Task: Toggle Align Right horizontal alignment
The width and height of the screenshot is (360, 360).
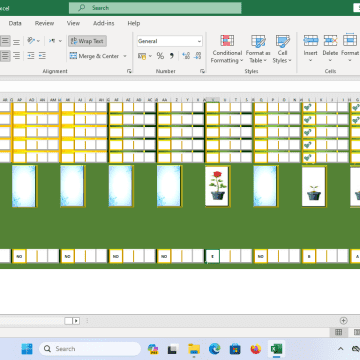Action: tap(16, 56)
